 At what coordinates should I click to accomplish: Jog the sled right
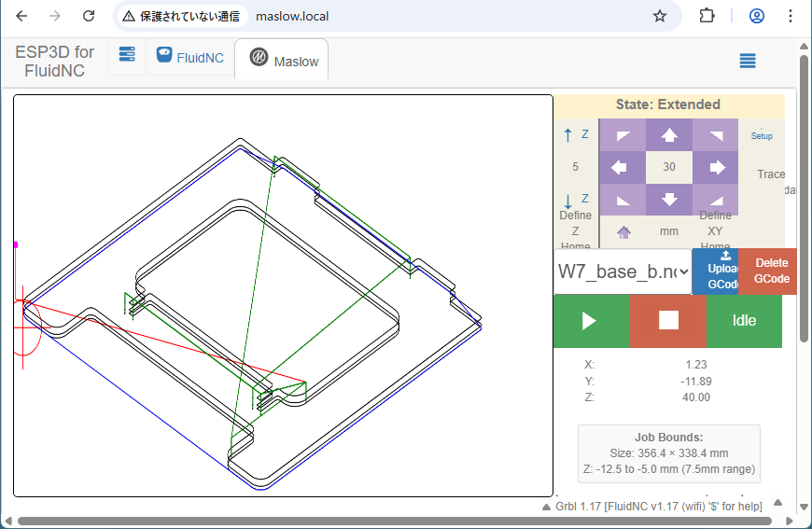[715, 167]
